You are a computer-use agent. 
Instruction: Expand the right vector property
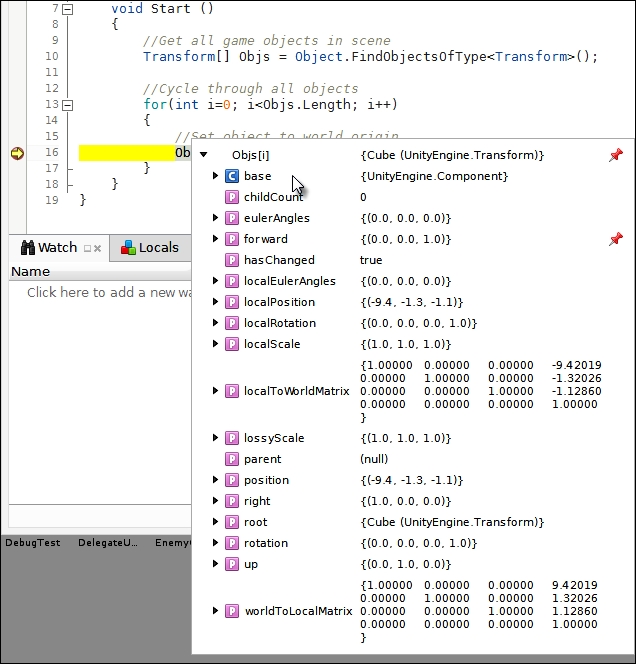pos(215,501)
